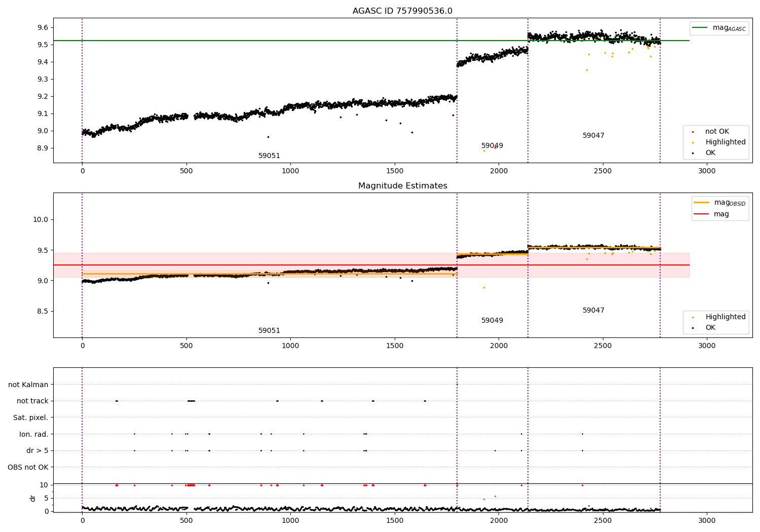This screenshot has height=532, width=760.
Task: Click the "8.5" y-axis tick in middle plot
Action: click(x=43, y=312)
